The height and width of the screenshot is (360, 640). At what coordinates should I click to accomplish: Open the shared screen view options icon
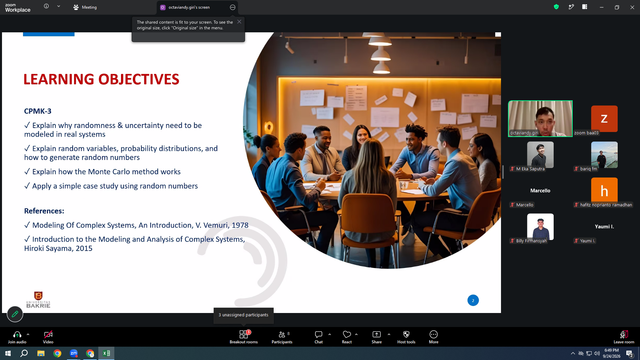pos(233,7)
